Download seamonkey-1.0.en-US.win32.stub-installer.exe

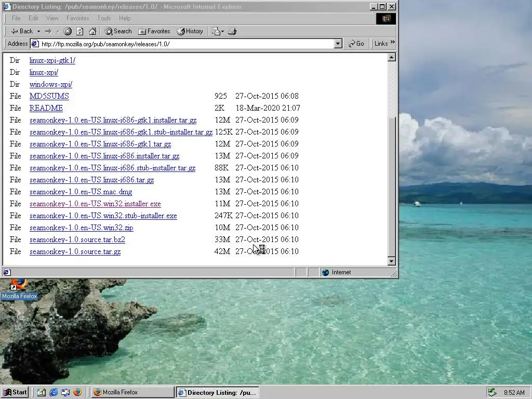tap(103, 216)
